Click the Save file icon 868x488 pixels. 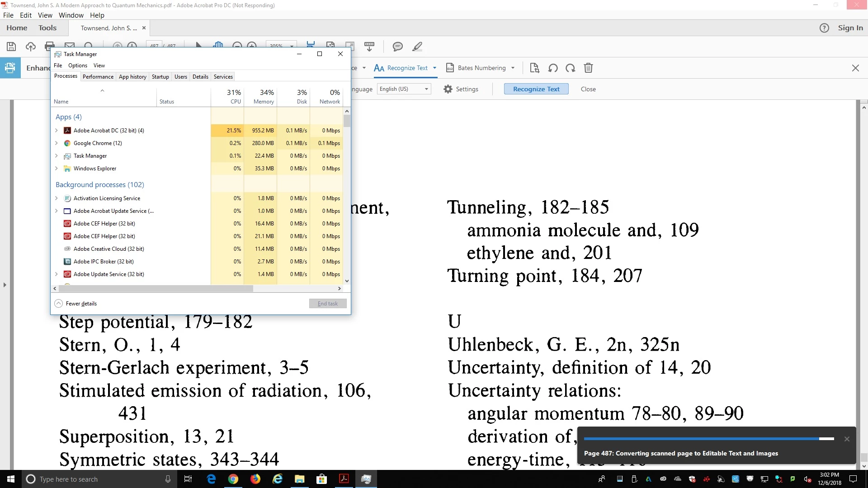[11, 47]
